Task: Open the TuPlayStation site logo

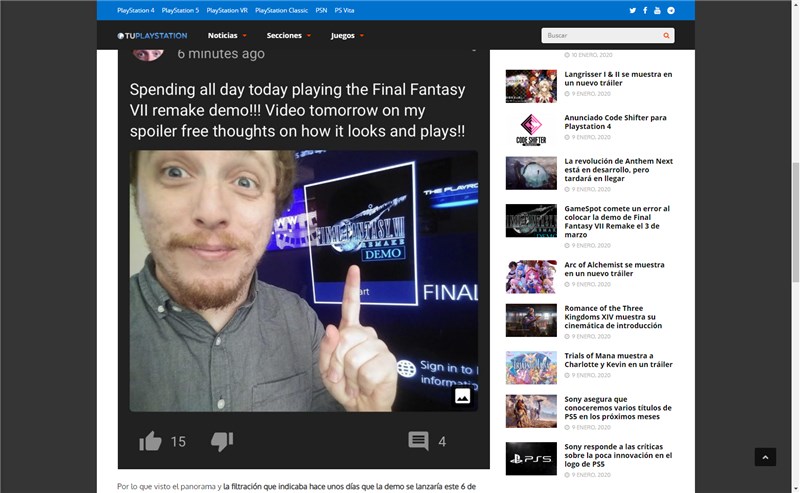Action: click(152, 36)
